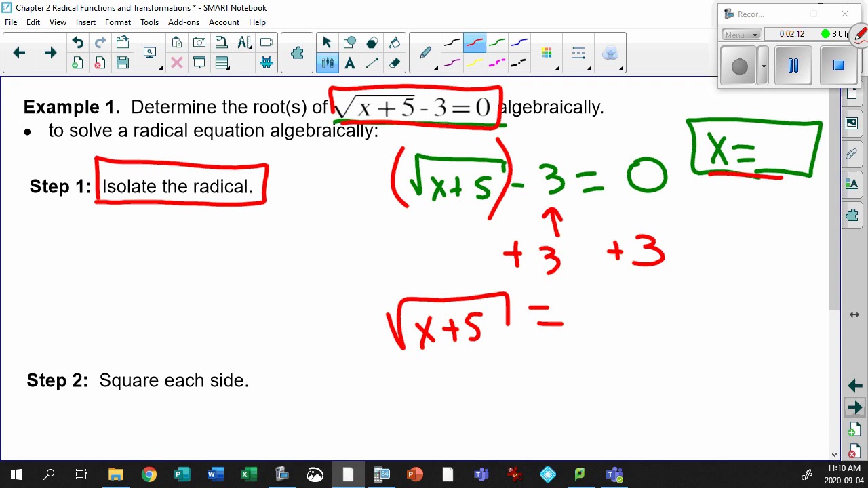The image size is (868, 488).
Task: Select the blue pen style
Action: click(x=519, y=43)
